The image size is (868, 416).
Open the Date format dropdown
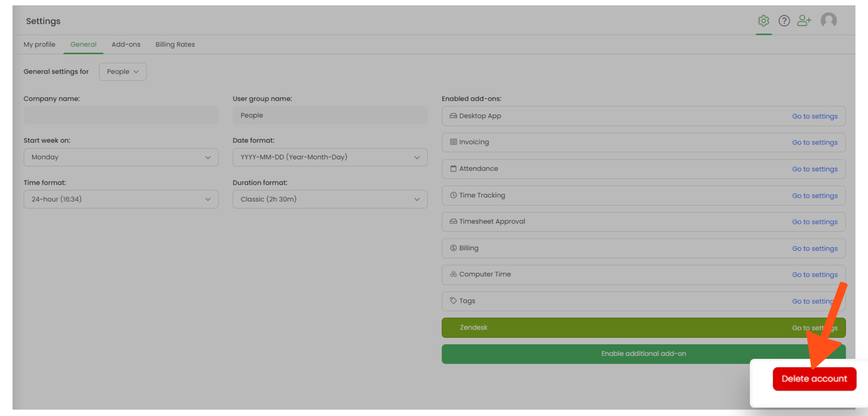point(330,157)
